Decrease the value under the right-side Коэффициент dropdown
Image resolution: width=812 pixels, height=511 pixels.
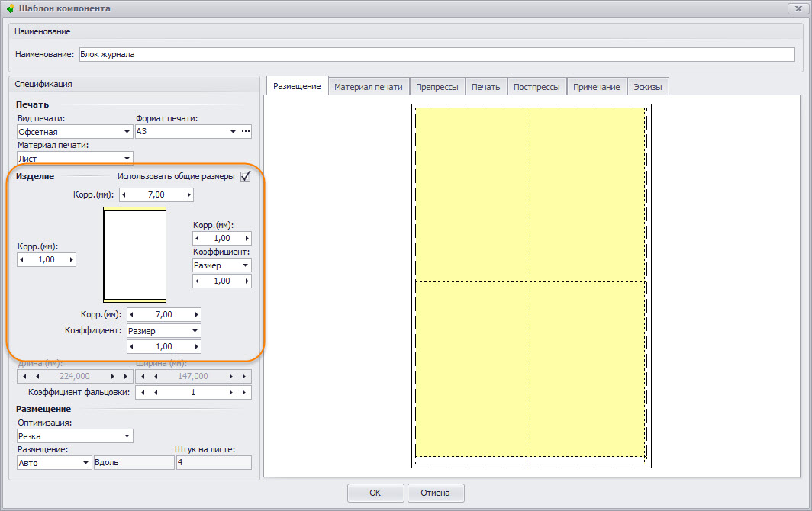197,281
